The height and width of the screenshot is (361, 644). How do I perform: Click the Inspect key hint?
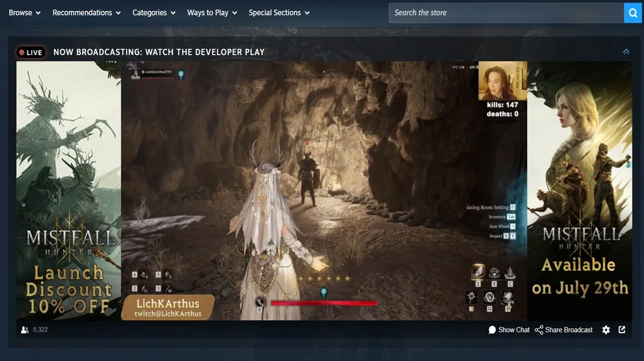[502, 236]
